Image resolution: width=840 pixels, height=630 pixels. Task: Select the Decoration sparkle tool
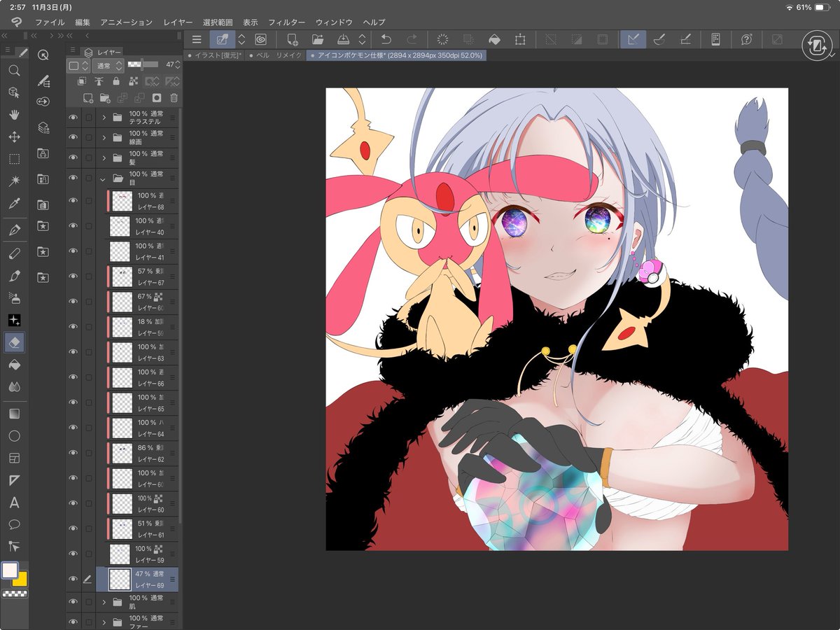point(14,320)
